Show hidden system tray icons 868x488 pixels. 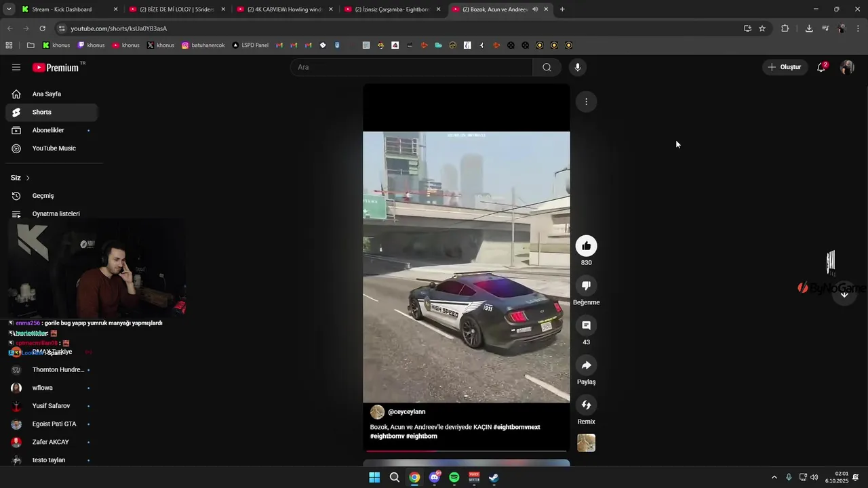tap(774, 477)
